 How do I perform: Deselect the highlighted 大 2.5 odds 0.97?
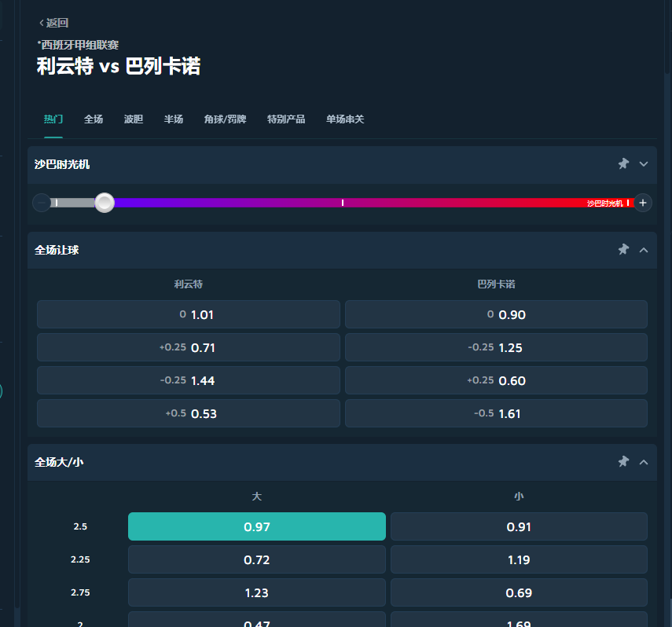click(256, 526)
